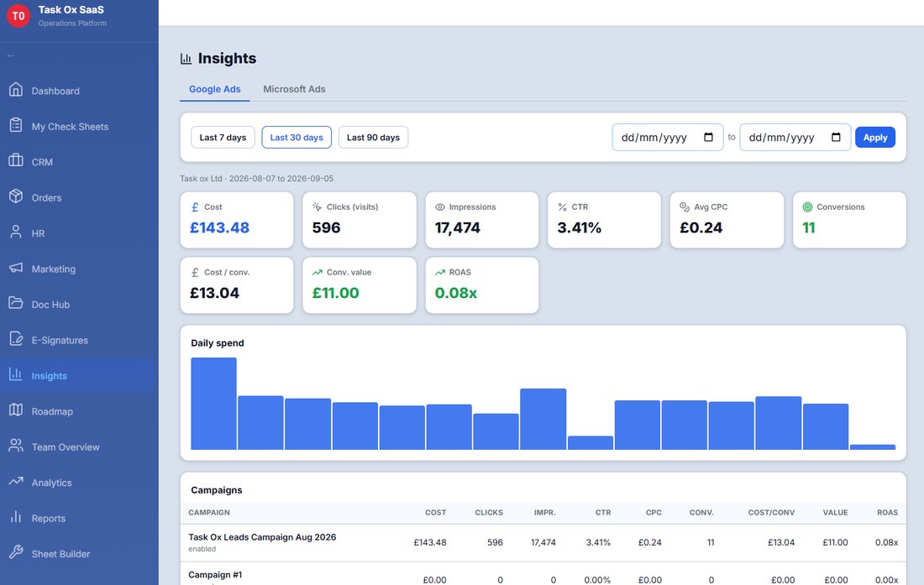Open the start date calendar picker
The height and width of the screenshot is (585, 924).
708,137
